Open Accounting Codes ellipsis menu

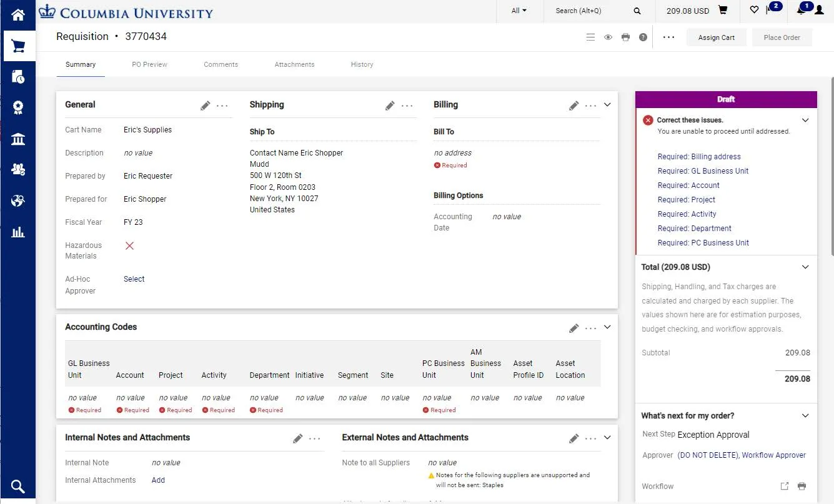[591, 329]
